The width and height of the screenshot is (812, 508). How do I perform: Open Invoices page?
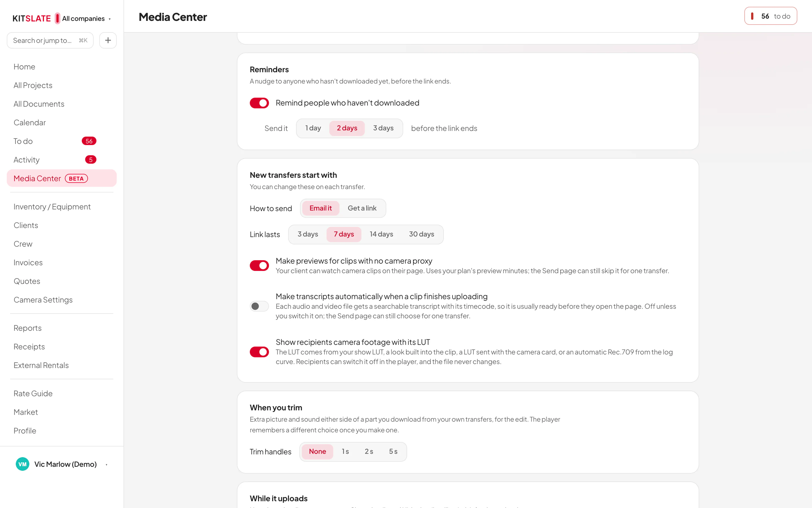(x=62, y=262)
